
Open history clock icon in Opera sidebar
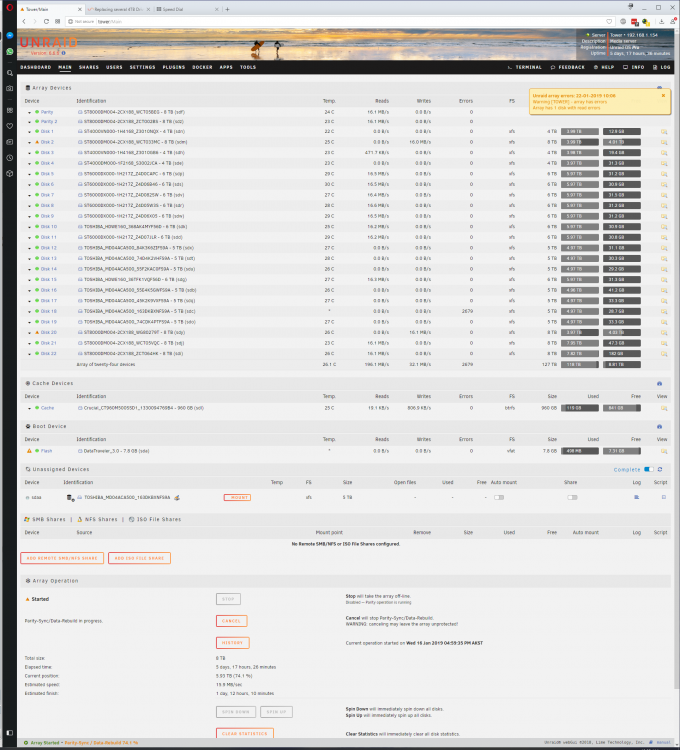point(10,157)
